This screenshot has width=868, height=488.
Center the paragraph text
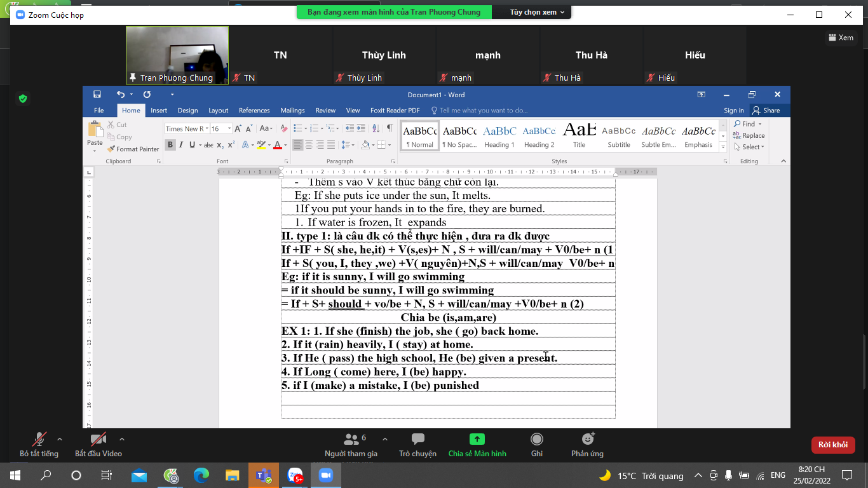[x=309, y=145]
